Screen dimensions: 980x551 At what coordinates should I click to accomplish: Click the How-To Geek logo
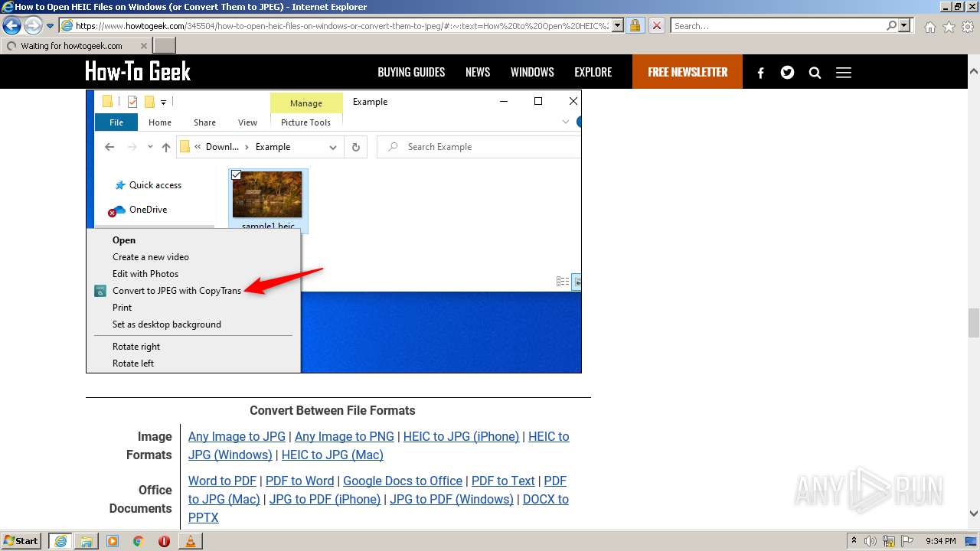pos(138,72)
